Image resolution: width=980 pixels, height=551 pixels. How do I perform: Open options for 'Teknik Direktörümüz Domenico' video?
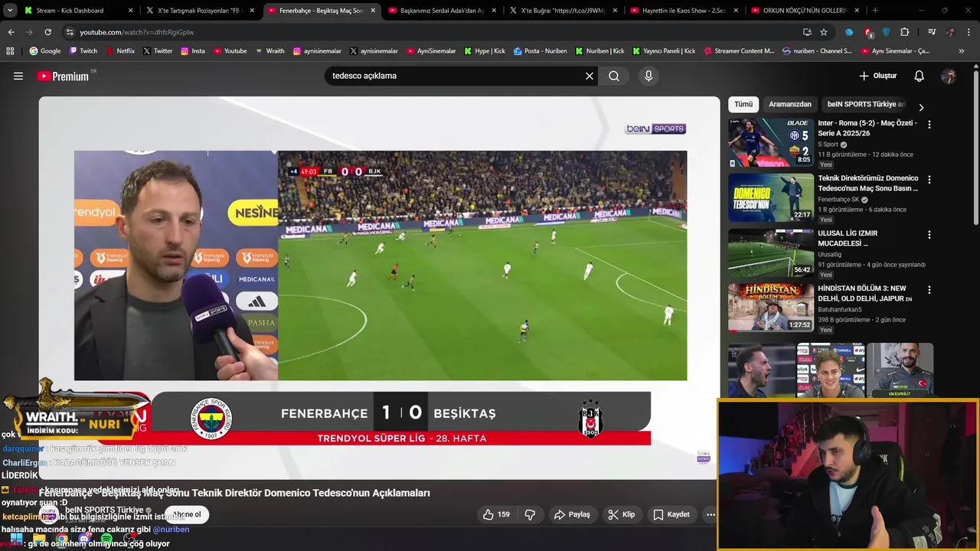(929, 179)
